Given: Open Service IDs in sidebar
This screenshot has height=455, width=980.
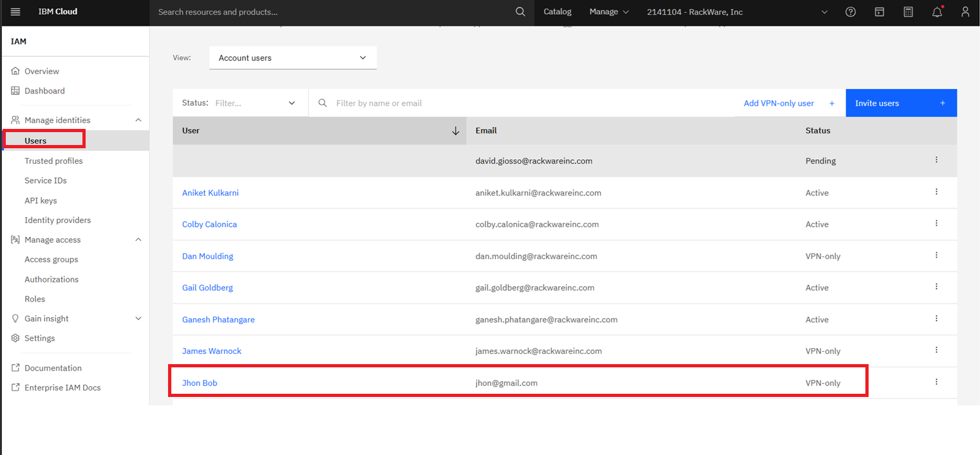Looking at the screenshot, I should click(x=46, y=180).
